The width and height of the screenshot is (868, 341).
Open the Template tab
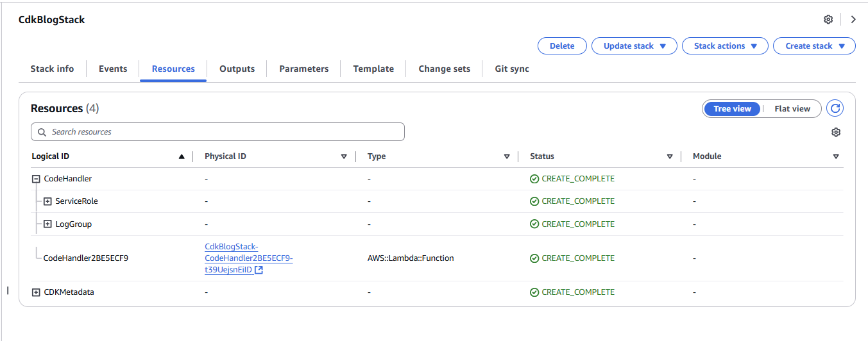click(x=373, y=69)
